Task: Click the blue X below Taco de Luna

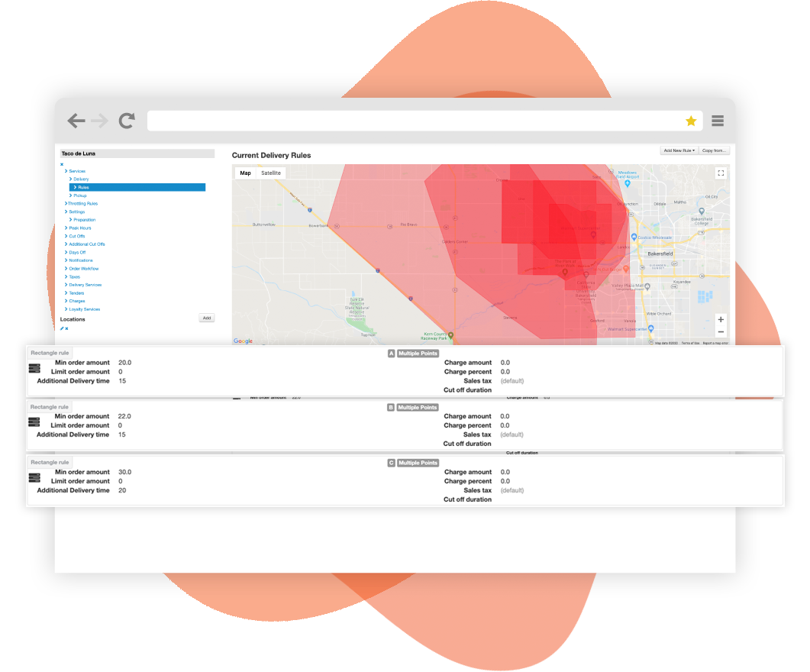Action: (62, 164)
